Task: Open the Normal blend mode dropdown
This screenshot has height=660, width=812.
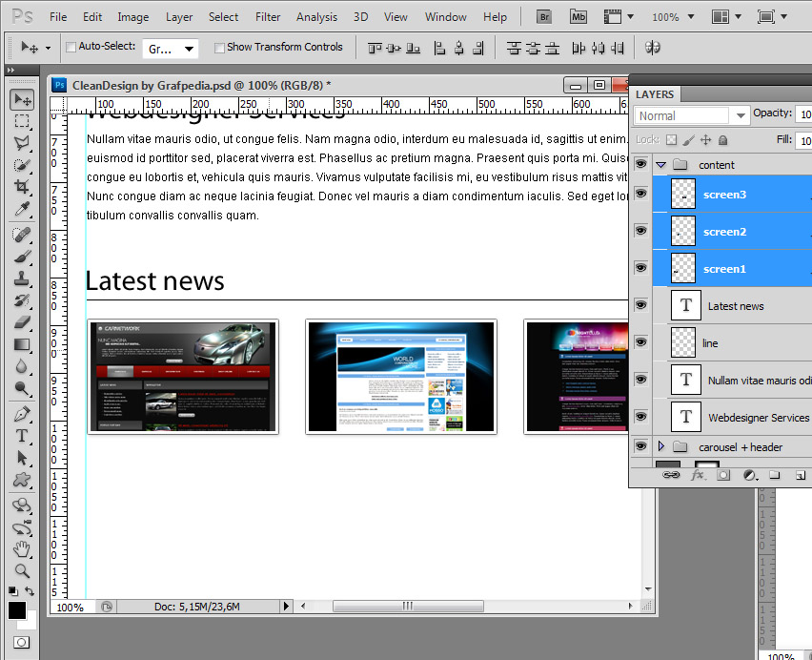Action: [x=691, y=115]
